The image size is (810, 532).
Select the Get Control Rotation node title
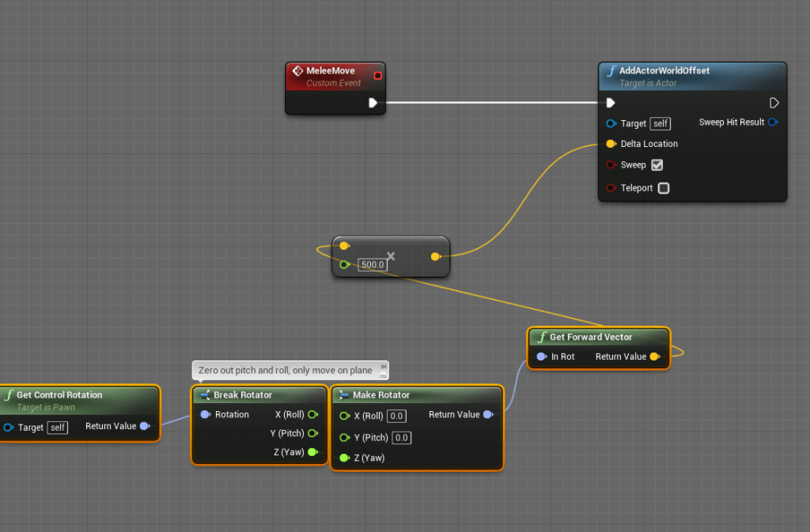[59, 395]
